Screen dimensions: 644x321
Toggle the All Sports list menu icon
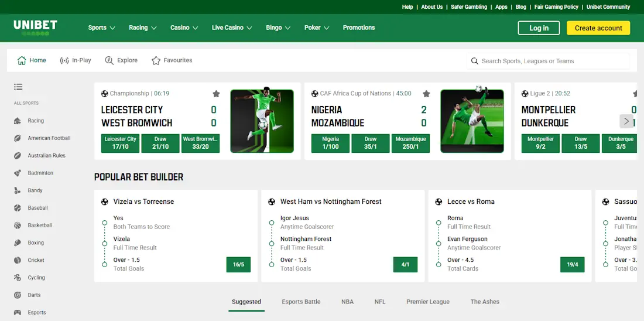(18, 87)
